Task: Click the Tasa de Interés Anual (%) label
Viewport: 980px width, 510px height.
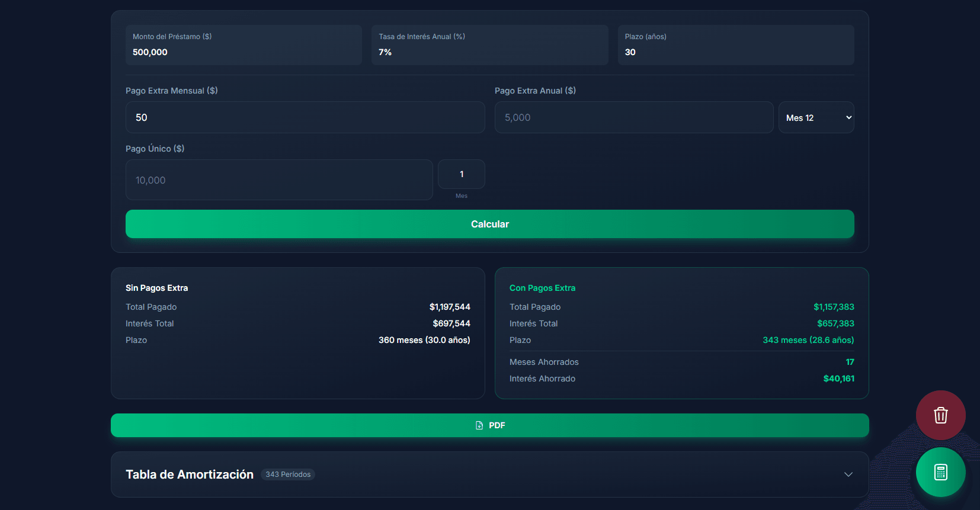Action: click(422, 37)
